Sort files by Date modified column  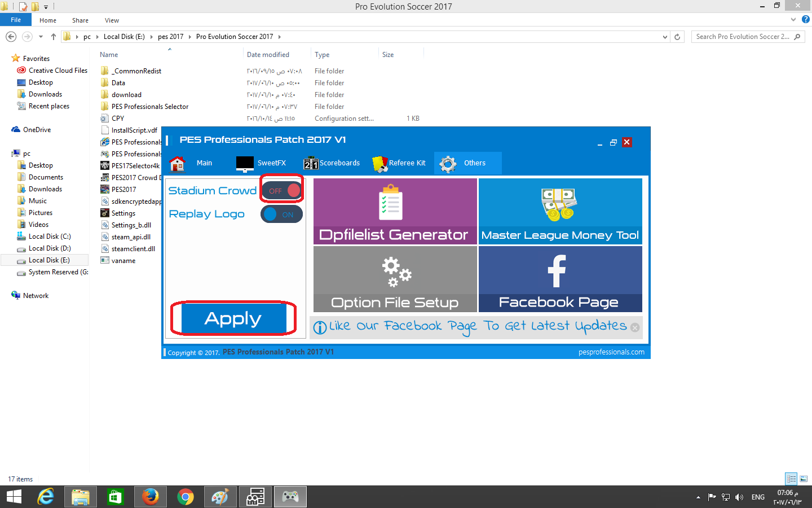pos(268,55)
